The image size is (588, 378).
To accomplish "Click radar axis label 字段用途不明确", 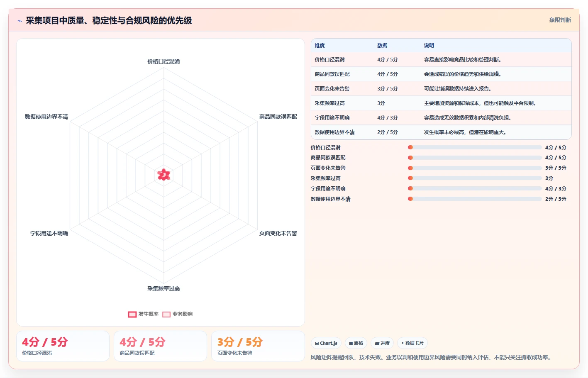I will click(49, 233).
